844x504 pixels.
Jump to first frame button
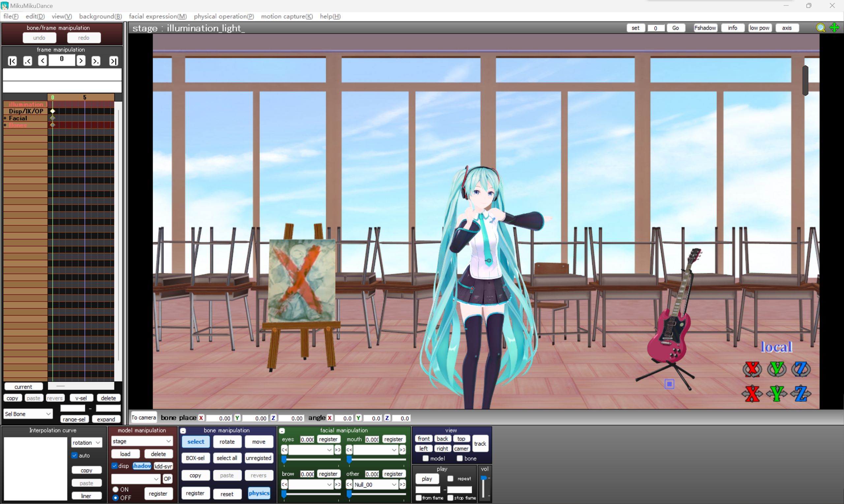pyautogui.click(x=12, y=61)
